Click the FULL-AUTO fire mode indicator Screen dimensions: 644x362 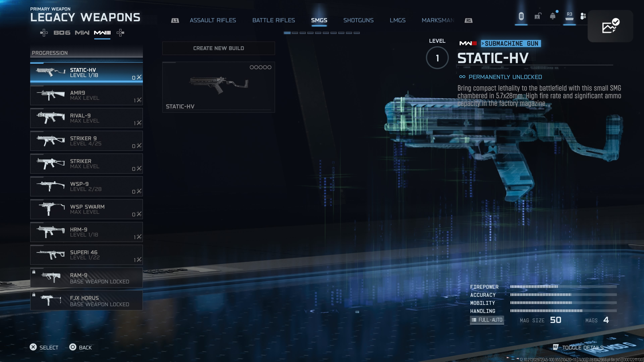(487, 320)
